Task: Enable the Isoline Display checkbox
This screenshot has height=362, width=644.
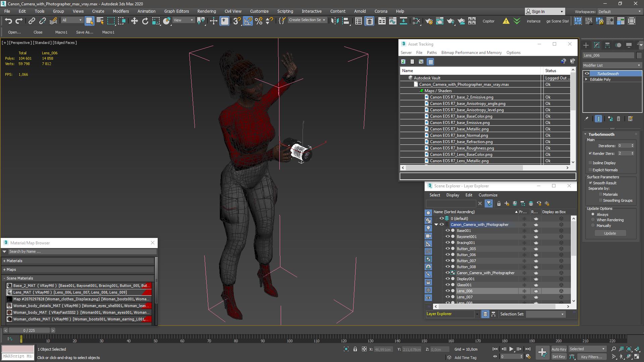Action: click(590, 163)
